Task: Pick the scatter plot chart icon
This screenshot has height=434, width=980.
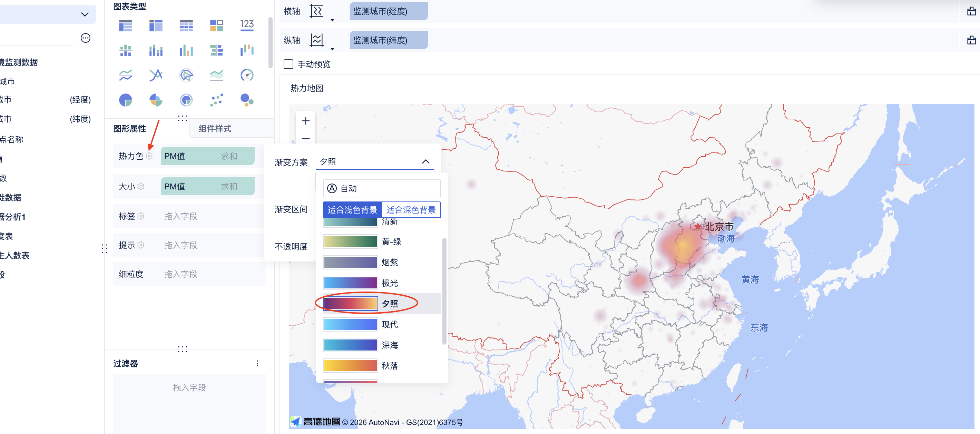Action: click(216, 100)
